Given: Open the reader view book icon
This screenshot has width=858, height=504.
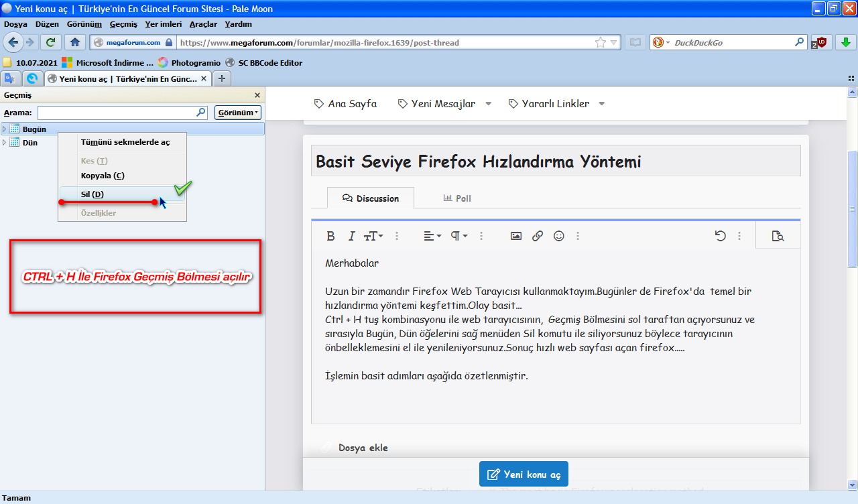Looking at the screenshot, I should tap(634, 42).
